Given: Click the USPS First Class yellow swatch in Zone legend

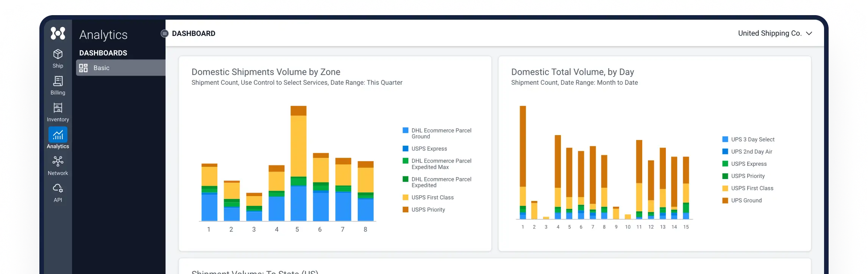Looking at the screenshot, I should point(406,198).
